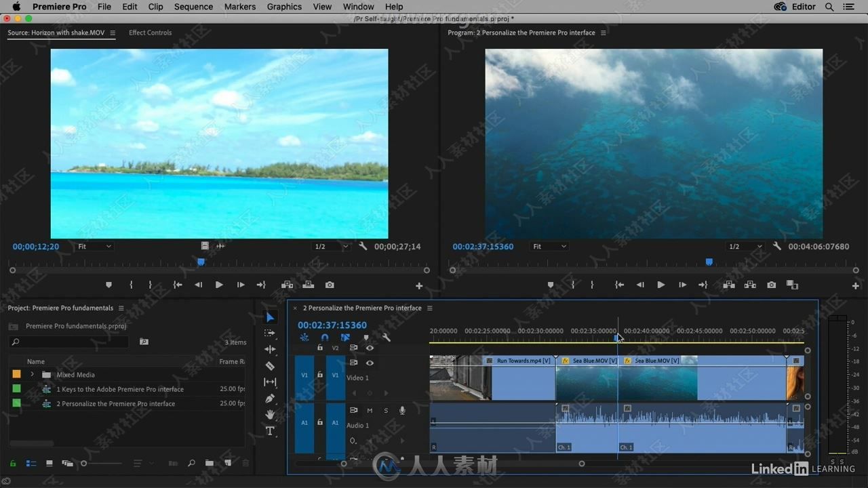The image size is (868, 488).
Task: Open timeline panel menu
Action: click(429, 308)
